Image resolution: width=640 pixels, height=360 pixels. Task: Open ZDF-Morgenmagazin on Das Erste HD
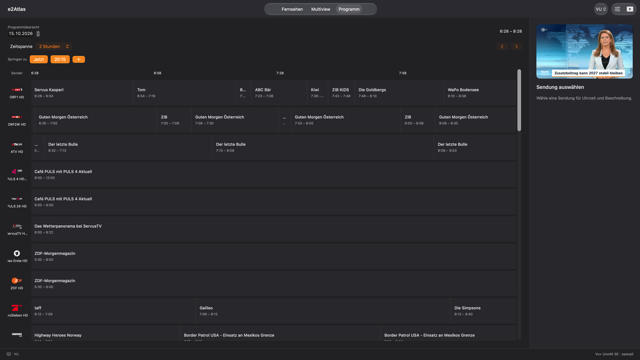(274, 256)
